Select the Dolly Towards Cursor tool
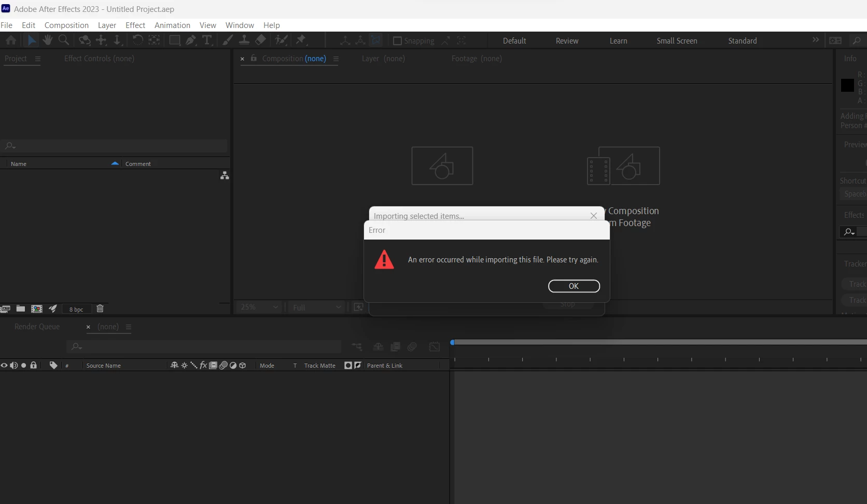Screen dimensions: 867x504 [117, 40]
